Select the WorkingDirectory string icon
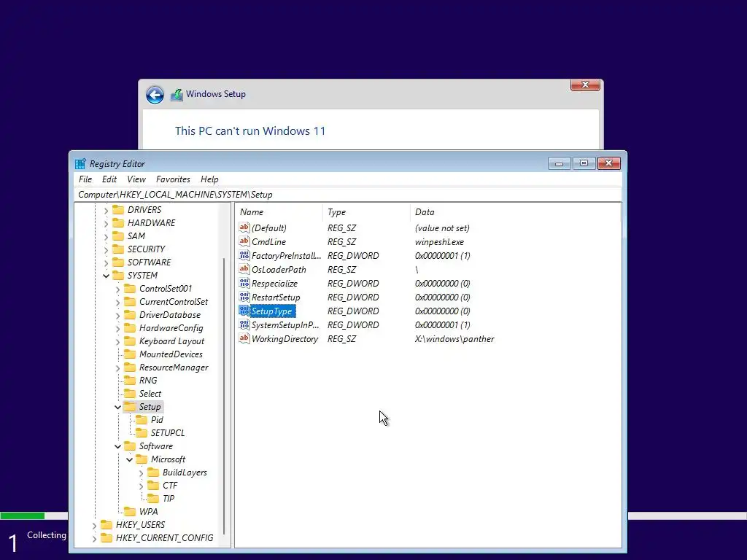The image size is (747, 560). pyautogui.click(x=244, y=338)
